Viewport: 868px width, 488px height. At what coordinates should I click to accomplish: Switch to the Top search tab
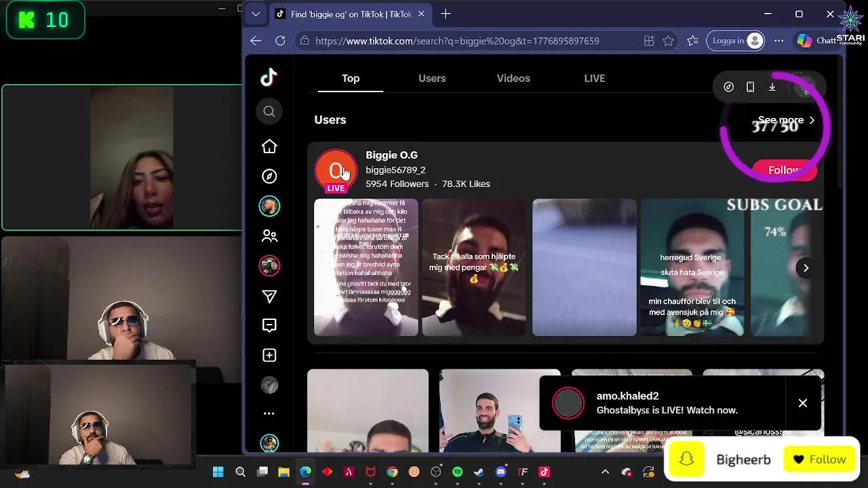pos(351,78)
